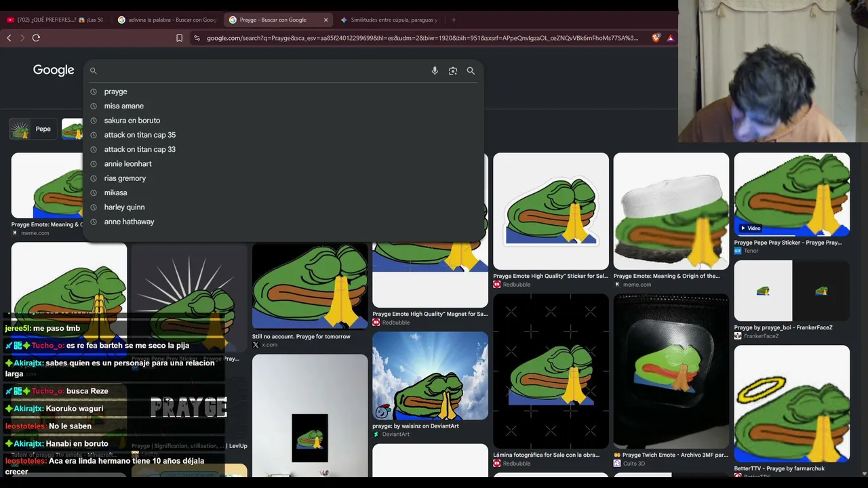Visit the DeviantArt source link
Viewport: 868px width, 488px height.
[391, 434]
